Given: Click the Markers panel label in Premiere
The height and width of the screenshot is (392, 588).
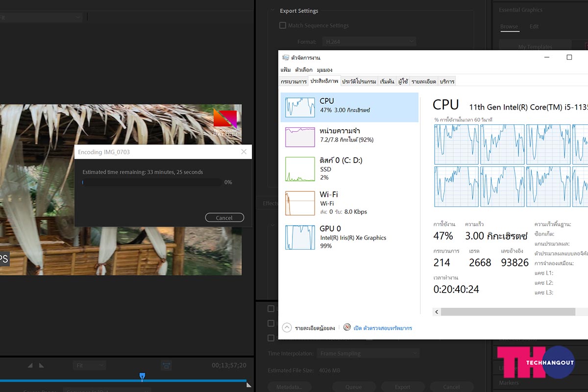Looking at the screenshot, I should tap(509, 383).
